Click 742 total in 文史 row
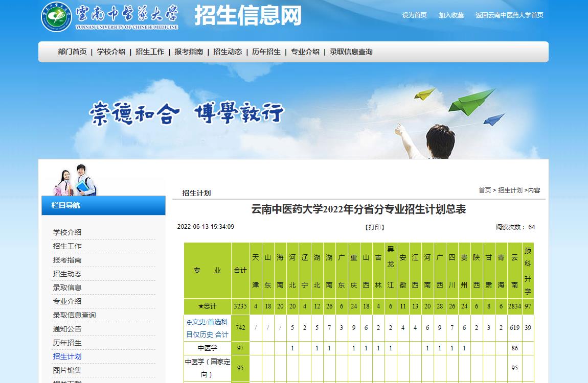 [x=240, y=327]
